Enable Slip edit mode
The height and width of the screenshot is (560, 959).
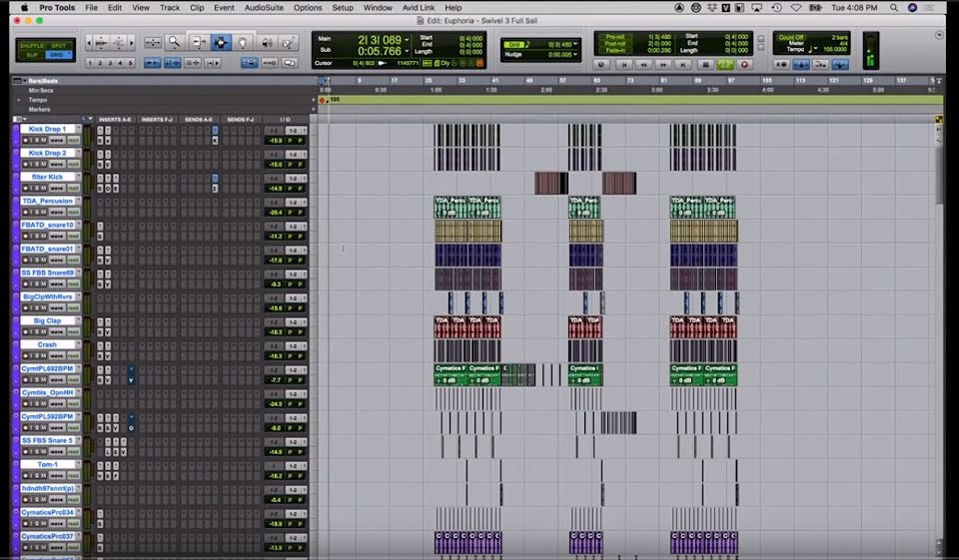coord(32,55)
